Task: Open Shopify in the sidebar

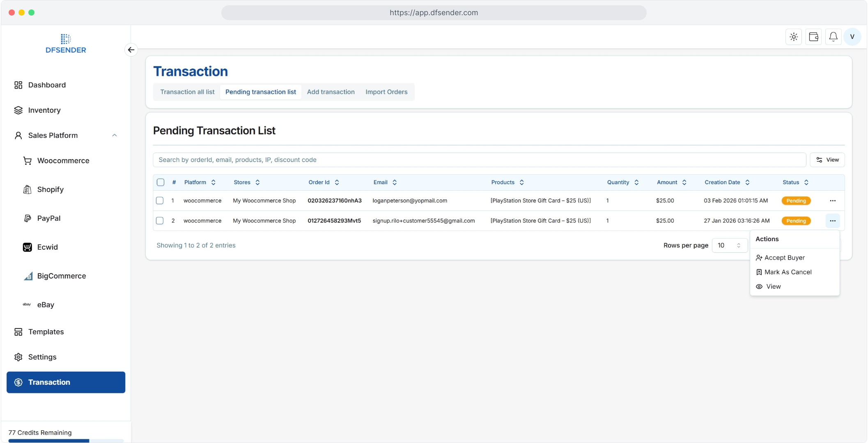Action: tap(50, 190)
